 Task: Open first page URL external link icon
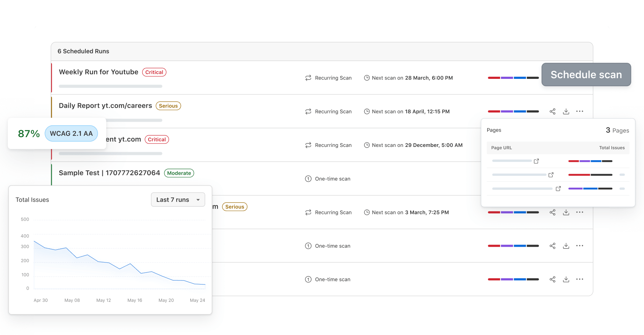point(536,161)
